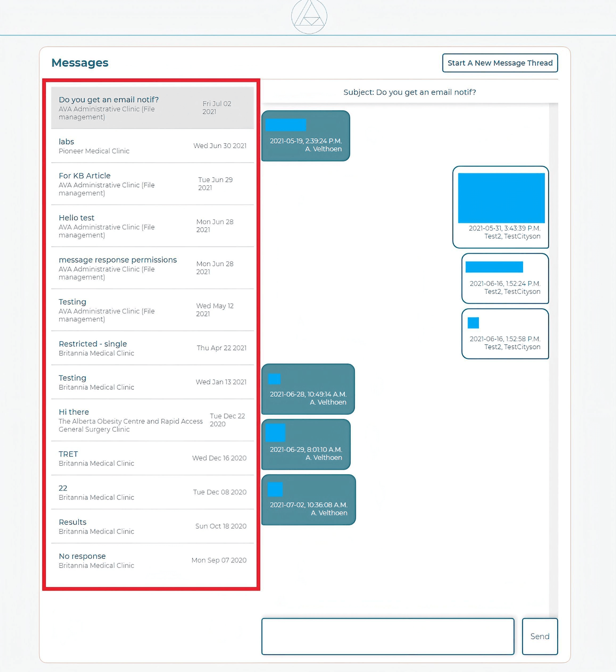
Task: Select the 'Restricted - single' thread
Action: click(x=152, y=348)
